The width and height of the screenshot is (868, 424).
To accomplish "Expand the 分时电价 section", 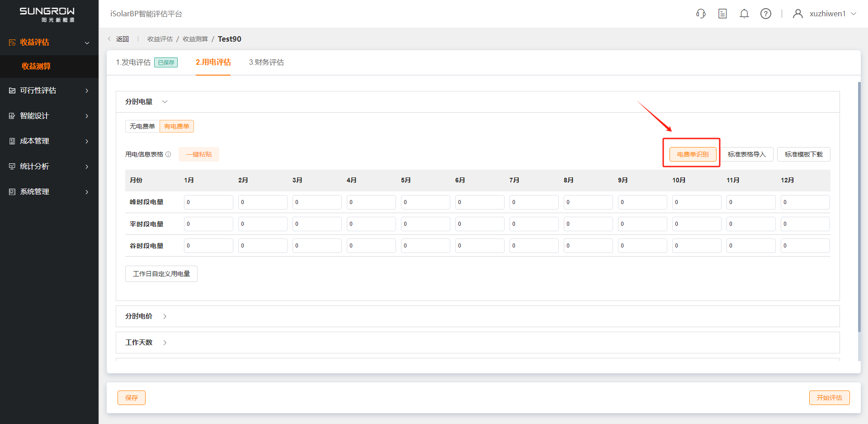I will click(x=165, y=316).
